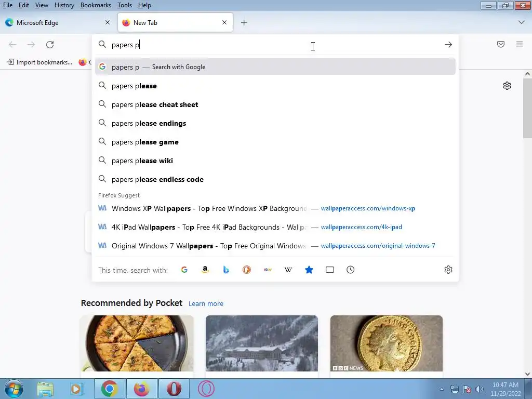The image size is (532, 399).
Task: Open the pizza skillet Pocket story thumbnail
Action: [x=137, y=343]
